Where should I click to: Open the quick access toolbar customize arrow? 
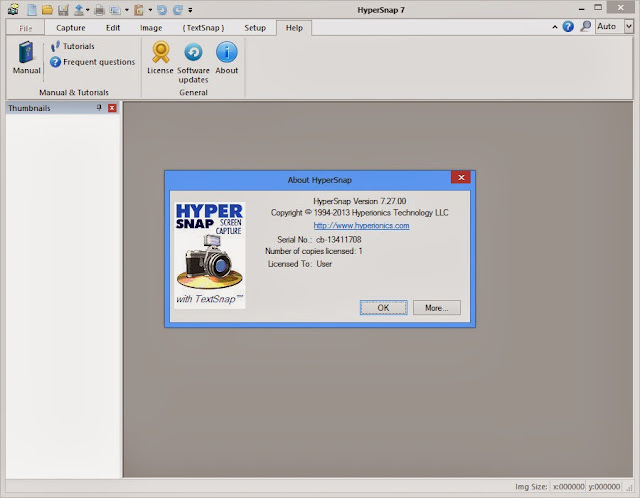190,10
